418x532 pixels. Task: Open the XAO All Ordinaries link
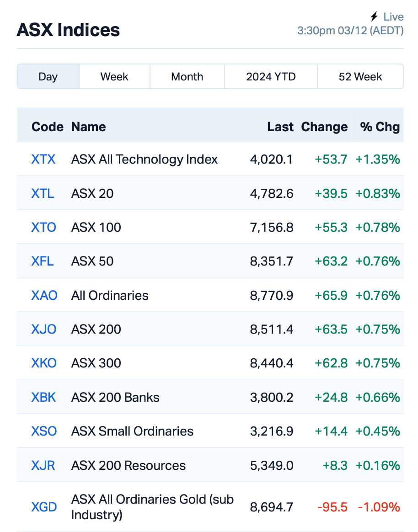(44, 296)
